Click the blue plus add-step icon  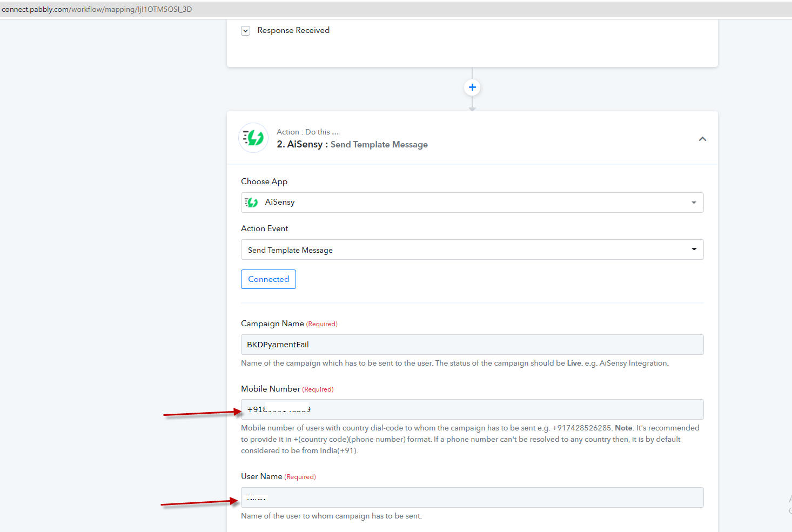[472, 87]
